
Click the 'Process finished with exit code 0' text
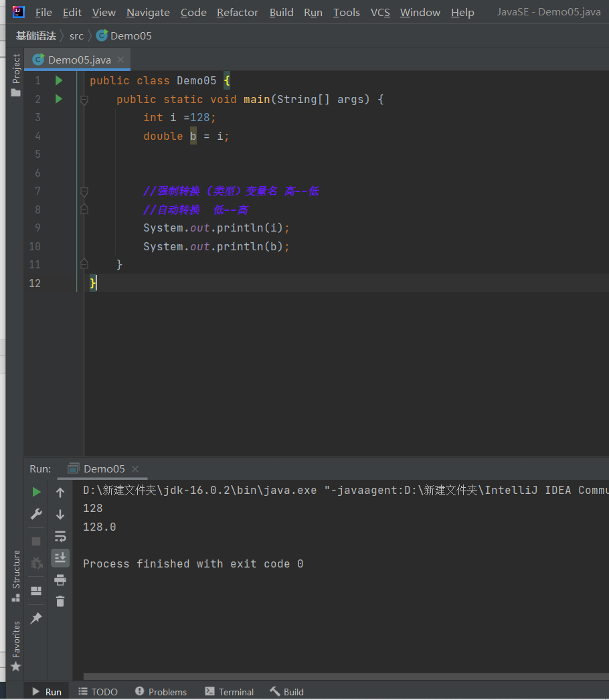click(193, 564)
